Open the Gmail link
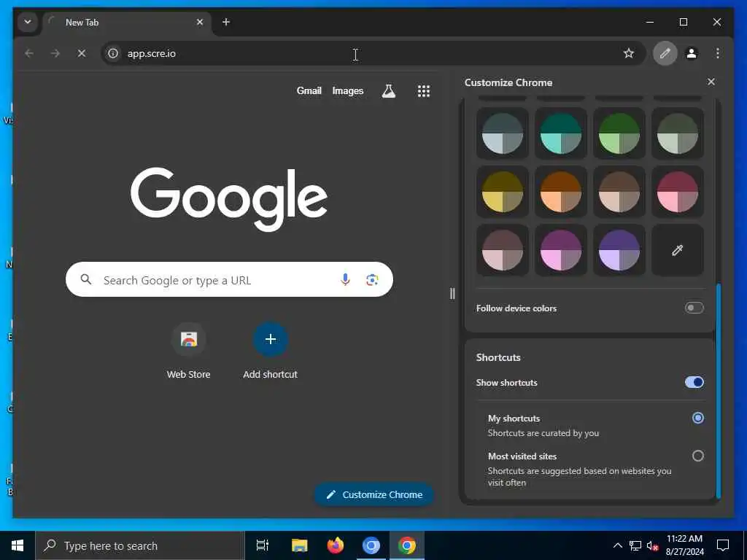The width and height of the screenshot is (747, 560). pos(309,91)
